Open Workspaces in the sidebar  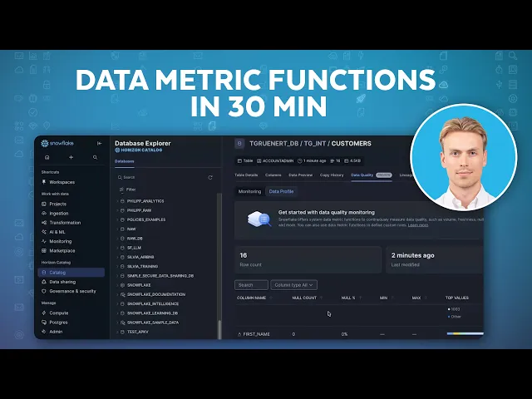coord(62,182)
